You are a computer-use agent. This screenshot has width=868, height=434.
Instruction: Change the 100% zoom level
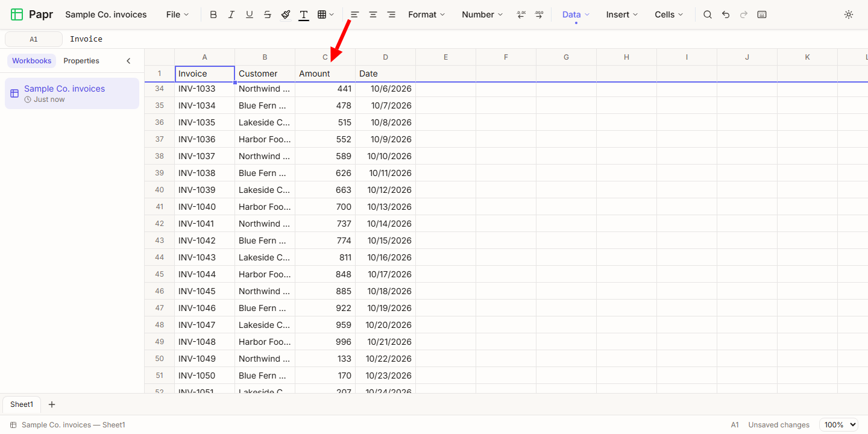(x=838, y=425)
